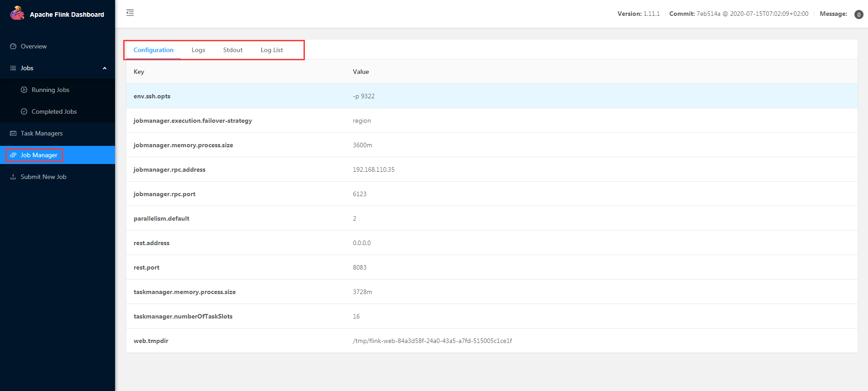Select the jobmanager.memory.process.size key
This screenshot has width=868, height=391.
(183, 145)
